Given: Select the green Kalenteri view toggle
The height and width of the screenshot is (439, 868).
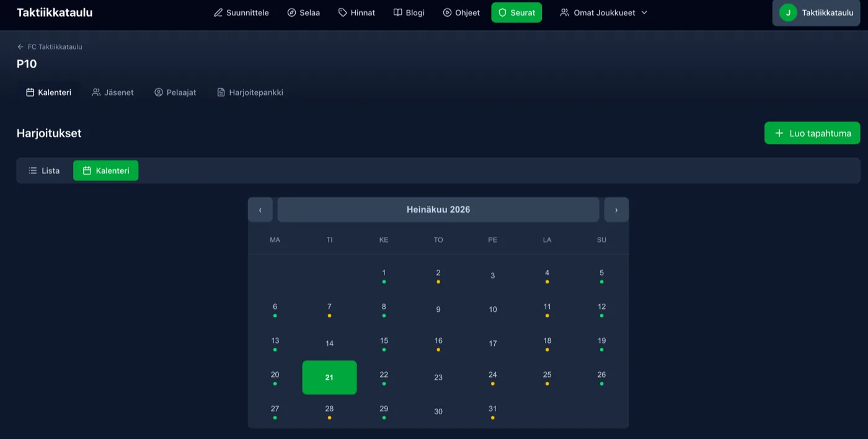Looking at the screenshot, I should (106, 171).
